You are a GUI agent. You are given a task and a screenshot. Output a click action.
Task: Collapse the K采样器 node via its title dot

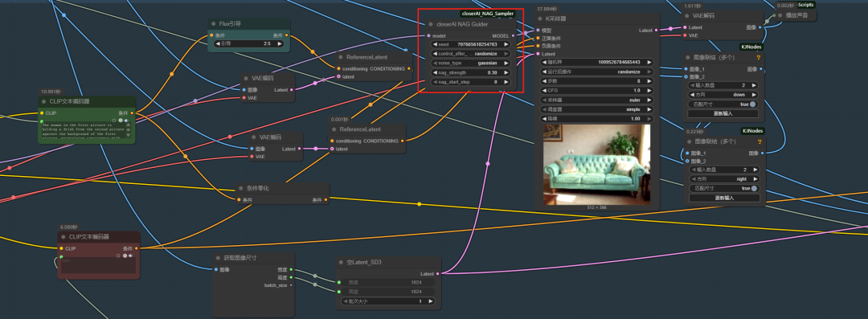pyautogui.click(x=539, y=18)
